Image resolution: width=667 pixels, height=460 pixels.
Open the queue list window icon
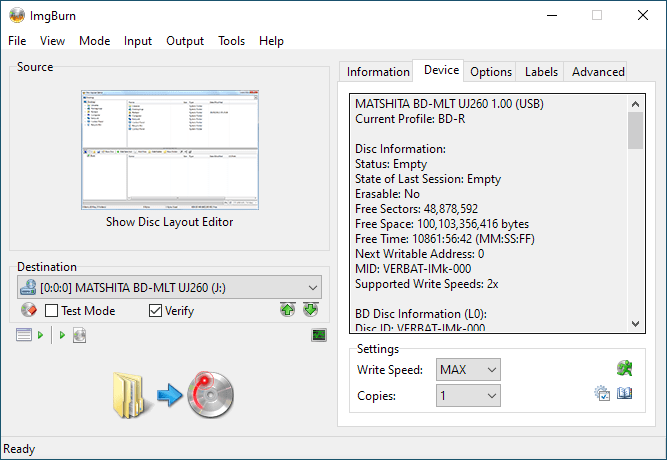(x=24, y=335)
